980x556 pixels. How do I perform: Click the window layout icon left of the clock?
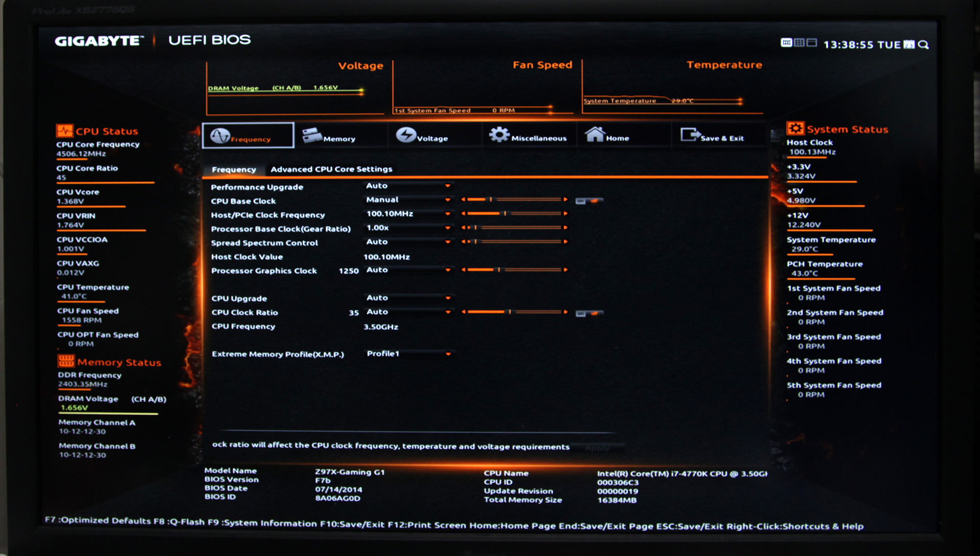pos(812,43)
